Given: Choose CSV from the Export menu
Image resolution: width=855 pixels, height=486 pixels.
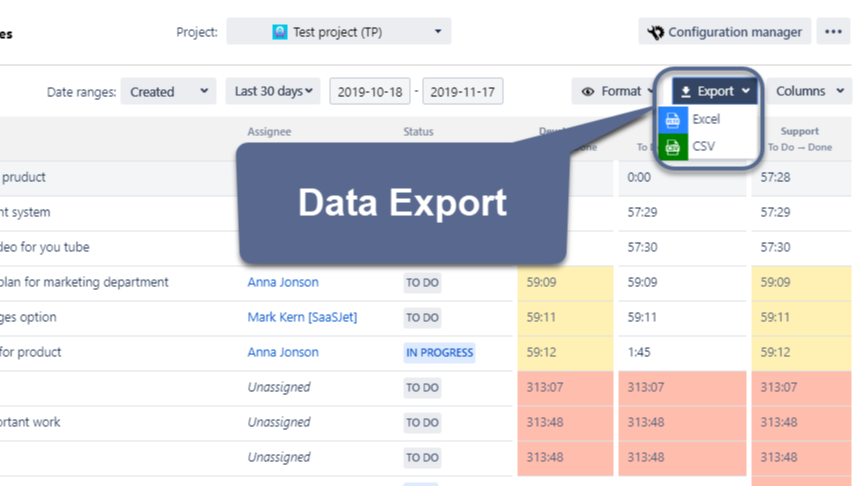Looking at the screenshot, I should coord(708,146).
